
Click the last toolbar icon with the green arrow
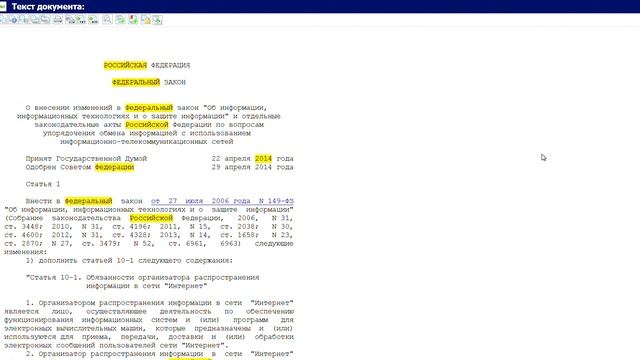[157, 20]
